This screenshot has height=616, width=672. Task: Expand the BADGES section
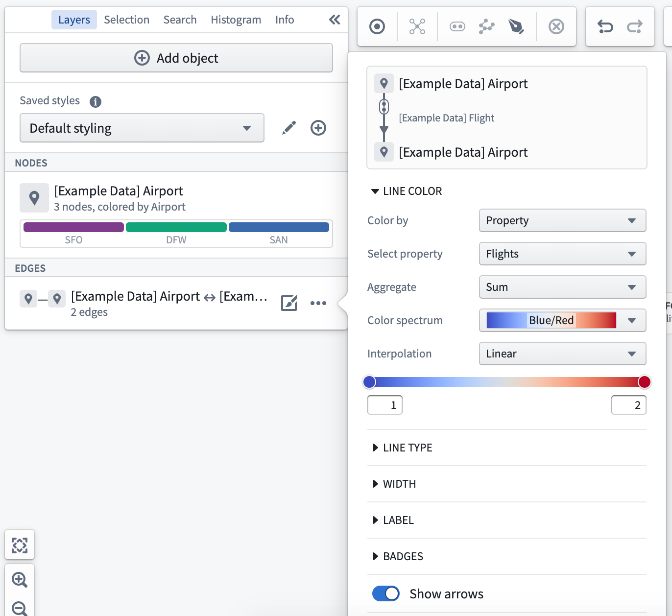coord(398,556)
